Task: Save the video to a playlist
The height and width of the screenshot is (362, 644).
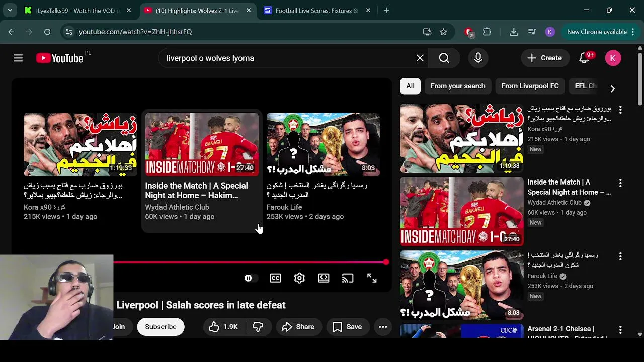Action: click(x=347, y=327)
